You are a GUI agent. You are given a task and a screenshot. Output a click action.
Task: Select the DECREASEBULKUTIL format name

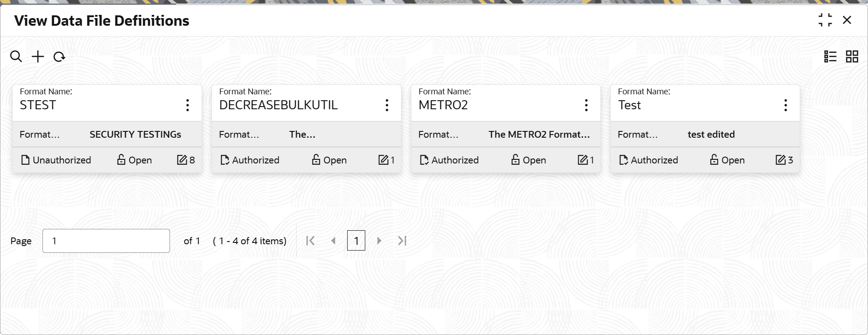point(278,105)
